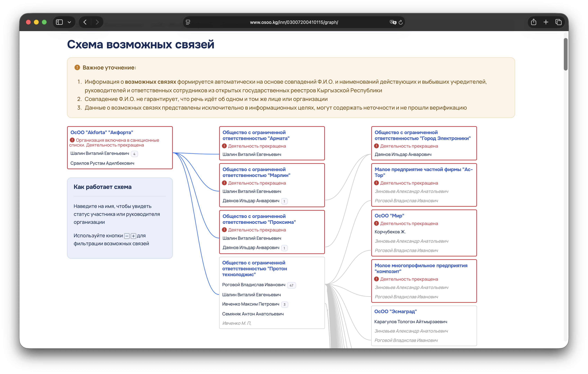
Task: Click the warning icon in Ас-Тор card
Action: (377, 183)
